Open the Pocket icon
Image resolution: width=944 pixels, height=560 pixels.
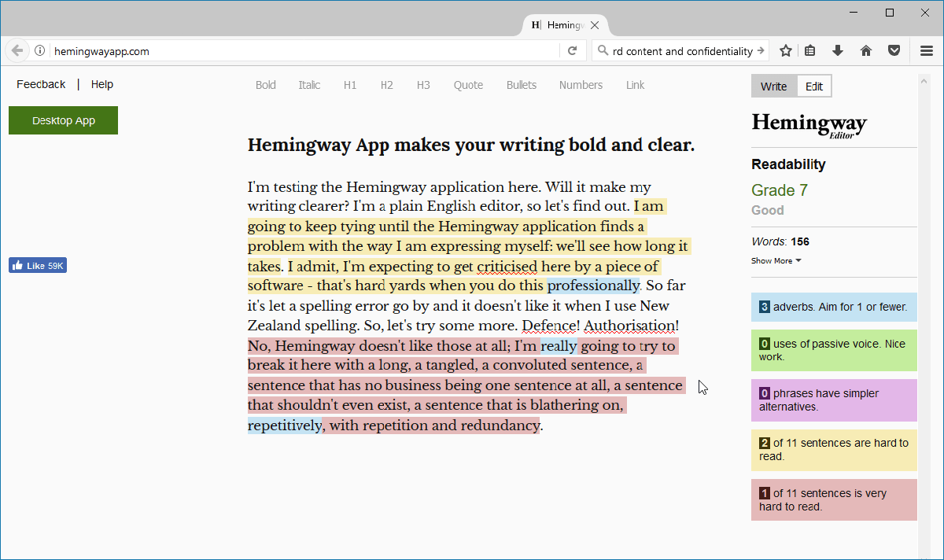pyautogui.click(x=894, y=51)
